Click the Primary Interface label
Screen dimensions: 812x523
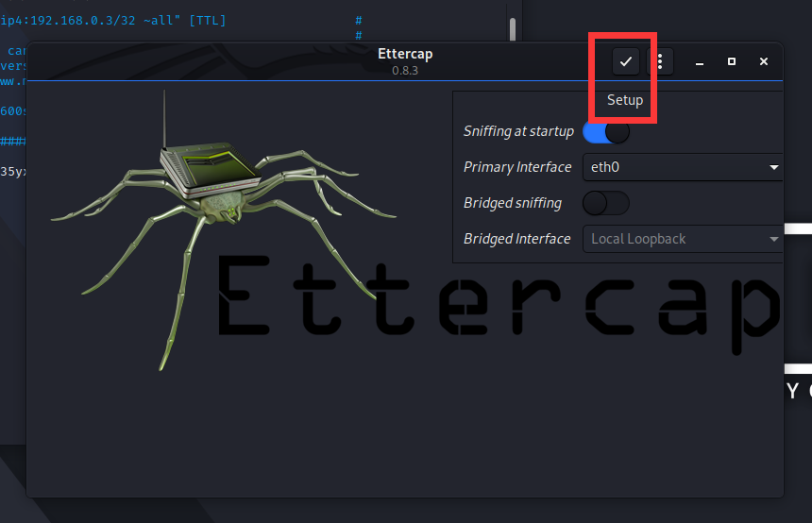pyautogui.click(x=517, y=167)
